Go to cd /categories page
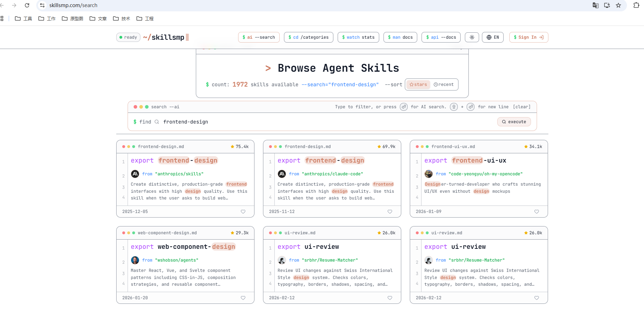 coord(308,37)
